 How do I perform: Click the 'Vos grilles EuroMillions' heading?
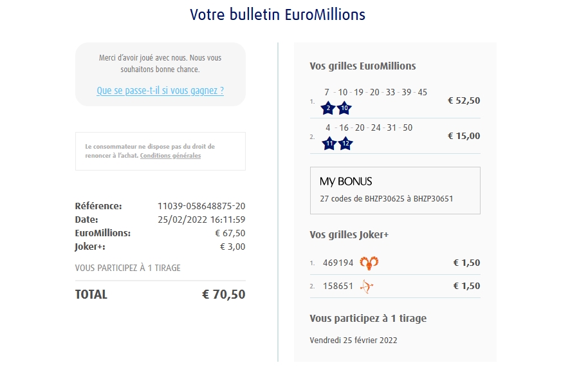pyautogui.click(x=363, y=66)
